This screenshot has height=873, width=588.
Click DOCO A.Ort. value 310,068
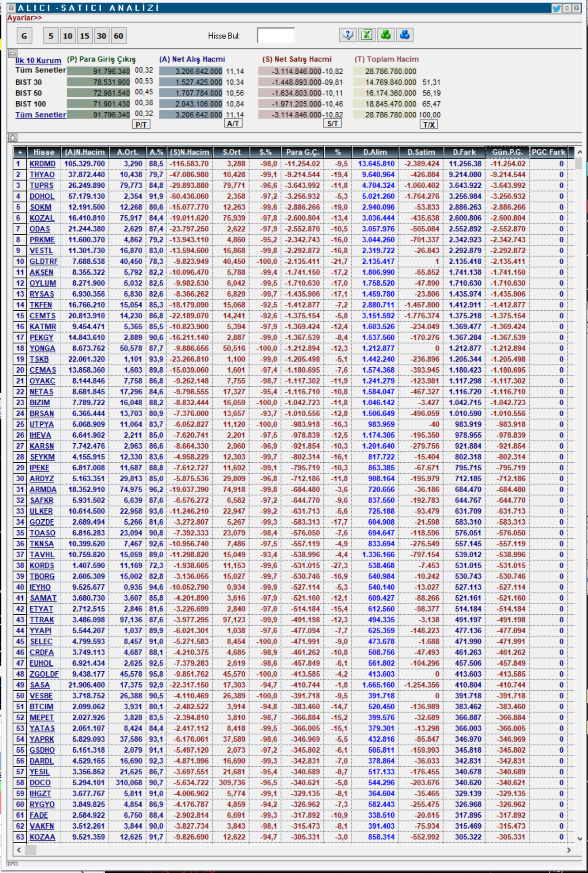coord(129,783)
